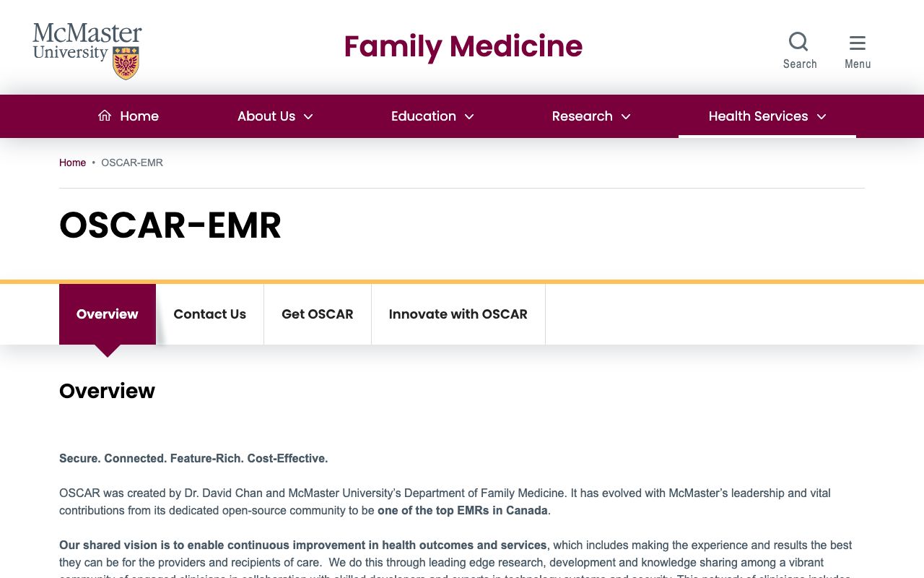The width and height of the screenshot is (924, 578).
Task: Open the Health Services dropdown
Action: click(x=767, y=116)
